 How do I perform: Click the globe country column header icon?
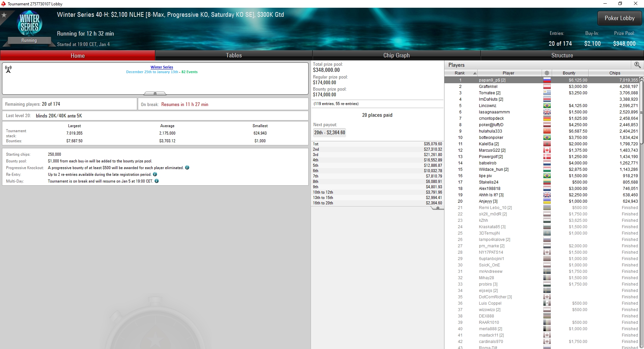pyautogui.click(x=547, y=73)
